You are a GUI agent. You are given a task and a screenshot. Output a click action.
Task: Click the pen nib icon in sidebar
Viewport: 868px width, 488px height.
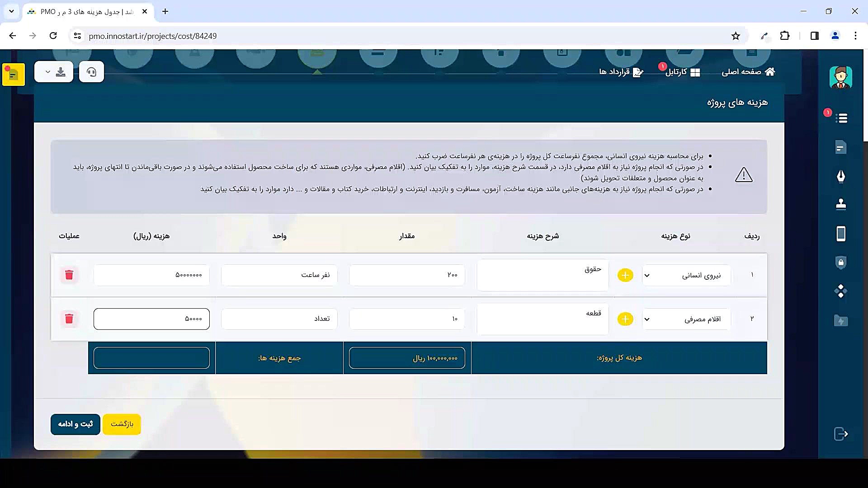[x=840, y=176]
